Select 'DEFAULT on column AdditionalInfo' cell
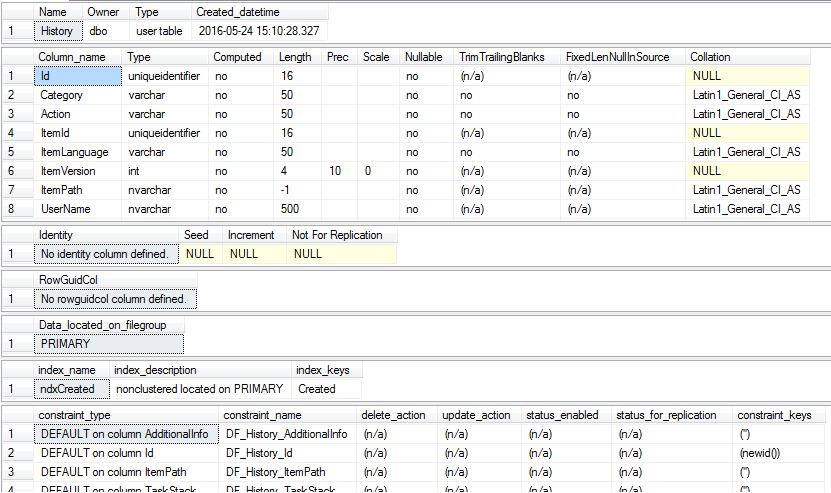Image resolution: width=831 pixels, height=493 pixels. [127, 435]
